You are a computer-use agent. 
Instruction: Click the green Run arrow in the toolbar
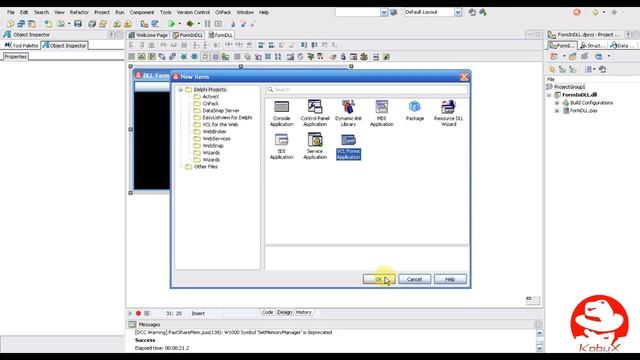tap(171, 24)
